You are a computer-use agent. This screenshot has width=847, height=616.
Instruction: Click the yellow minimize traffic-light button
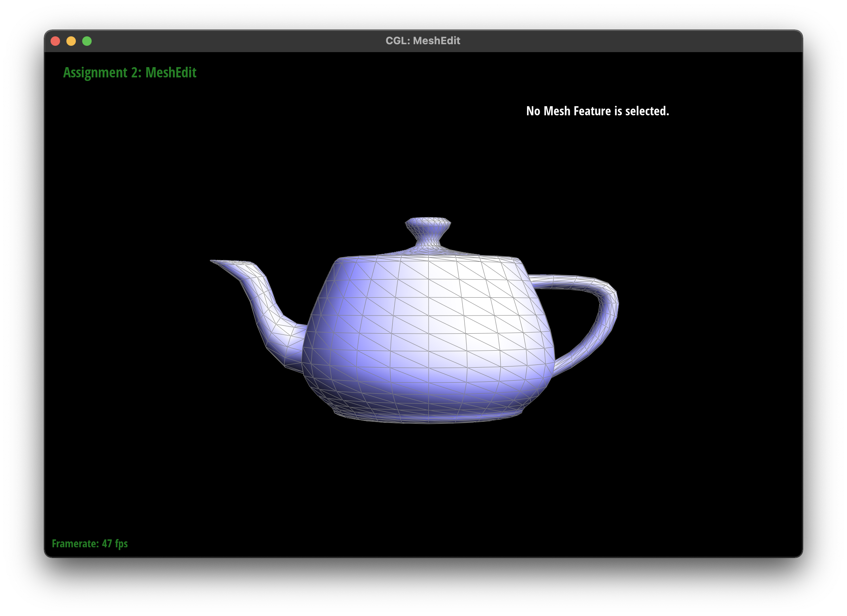[72, 41]
